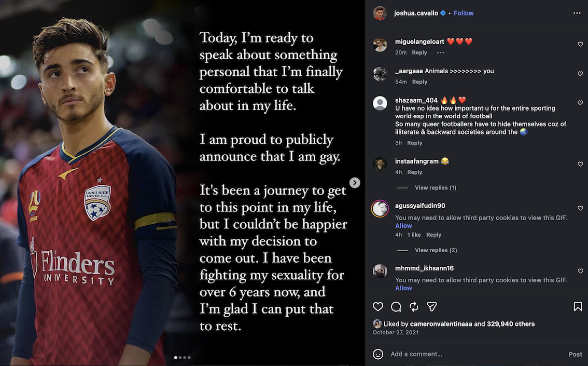The width and height of the screenshot is (588, 366).
Task: Open comments via the speech bubble icon
Action: click(396, 307)
